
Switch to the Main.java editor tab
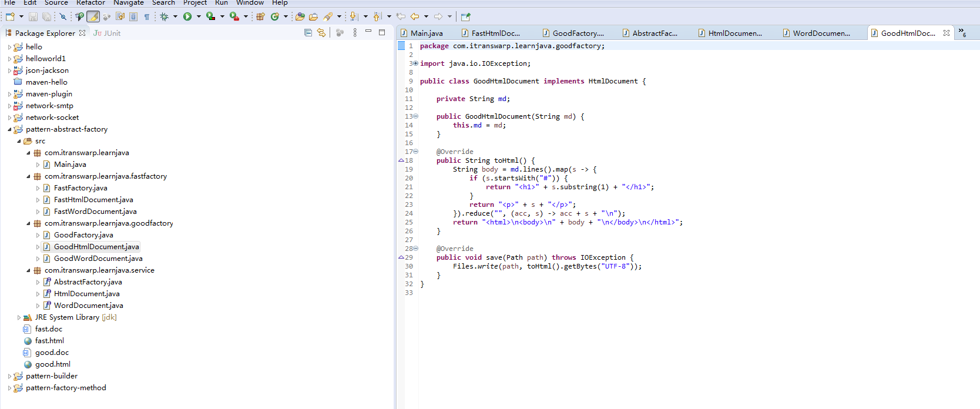click(422, 33)
